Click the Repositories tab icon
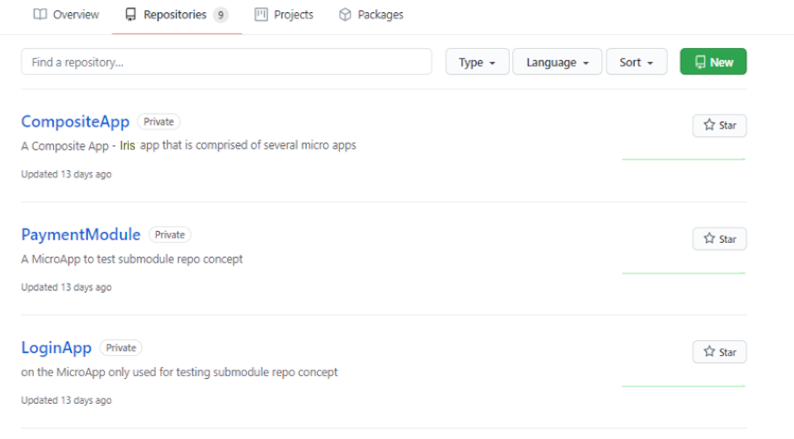 (131, 15)
